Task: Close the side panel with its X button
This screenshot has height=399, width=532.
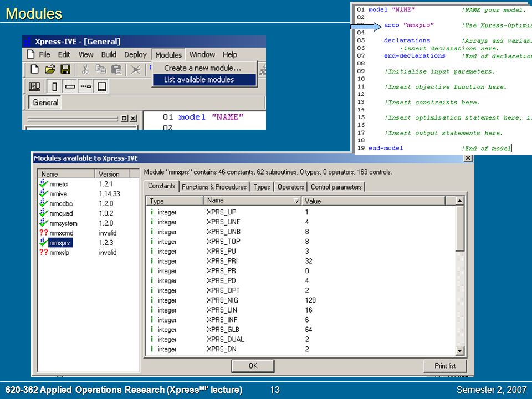Action: click(134, 119)
